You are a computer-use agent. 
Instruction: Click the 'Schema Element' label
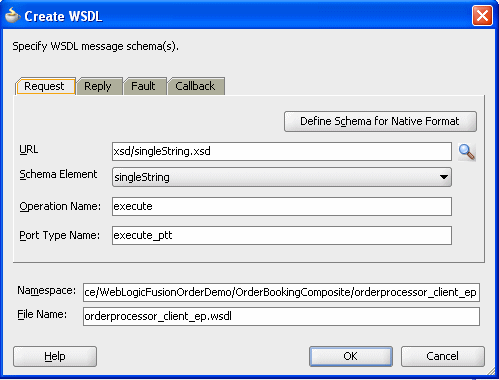(x=58, y=174)
